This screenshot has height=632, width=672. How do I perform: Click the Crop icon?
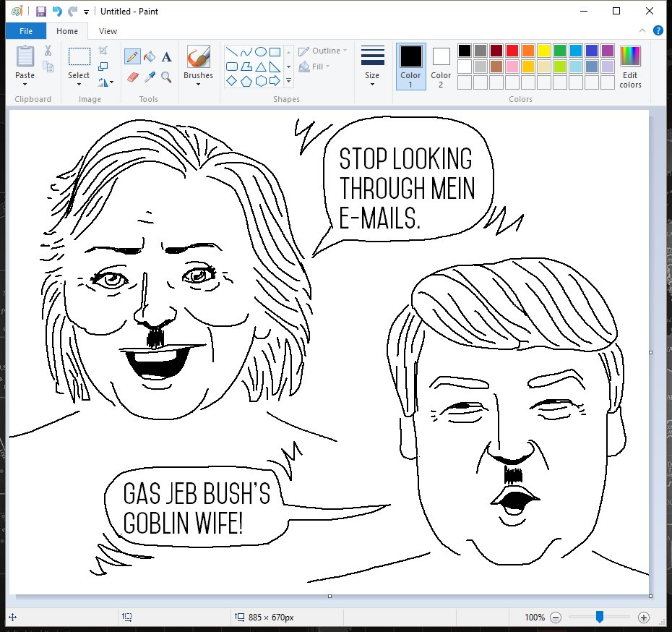pyautogui.click(x=103, y=51)
